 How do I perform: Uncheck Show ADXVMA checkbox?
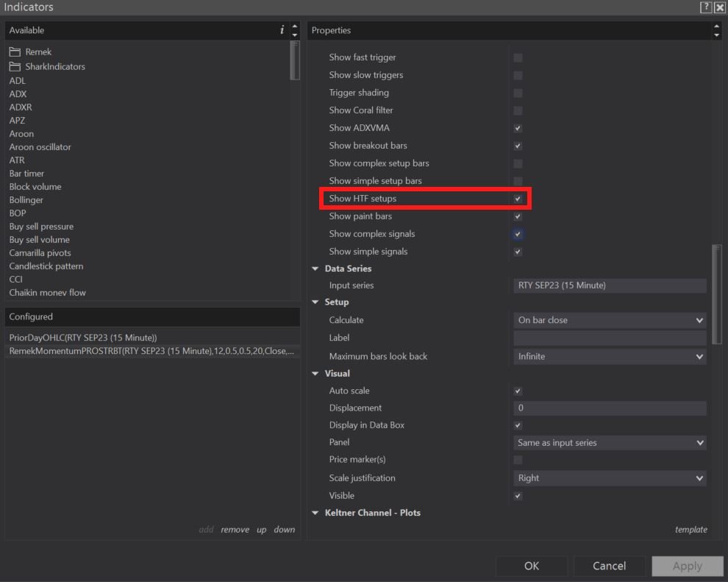(x=518, y=128)
